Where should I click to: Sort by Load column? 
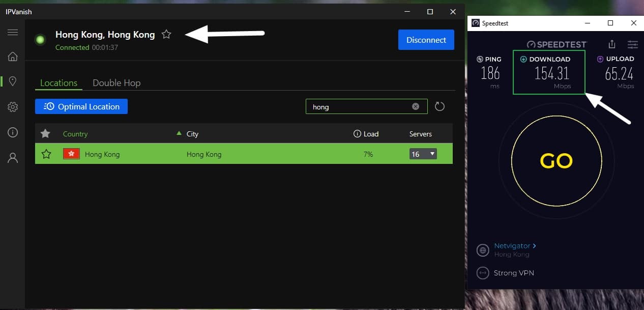click(x=371, y=134)
